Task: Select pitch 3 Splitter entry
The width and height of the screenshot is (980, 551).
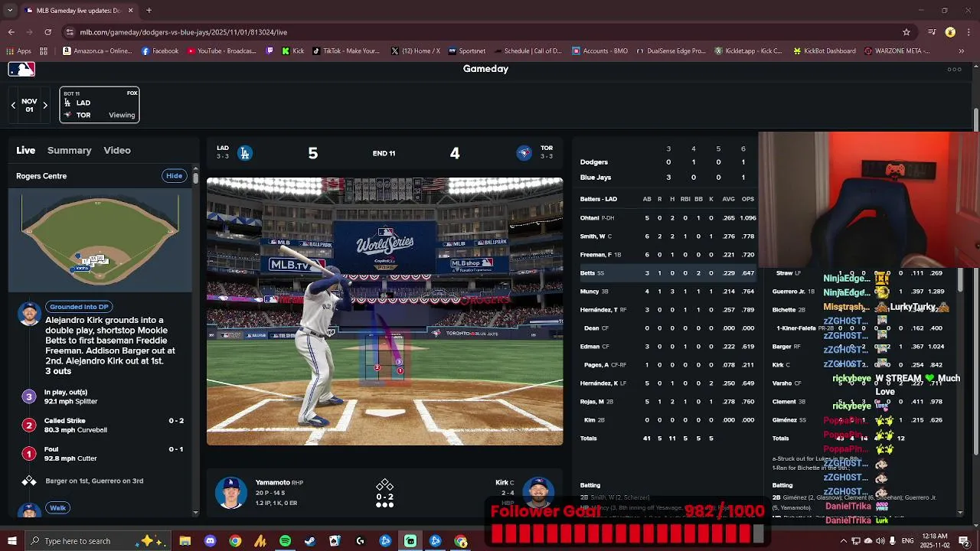Action: (x=100, y=396)
